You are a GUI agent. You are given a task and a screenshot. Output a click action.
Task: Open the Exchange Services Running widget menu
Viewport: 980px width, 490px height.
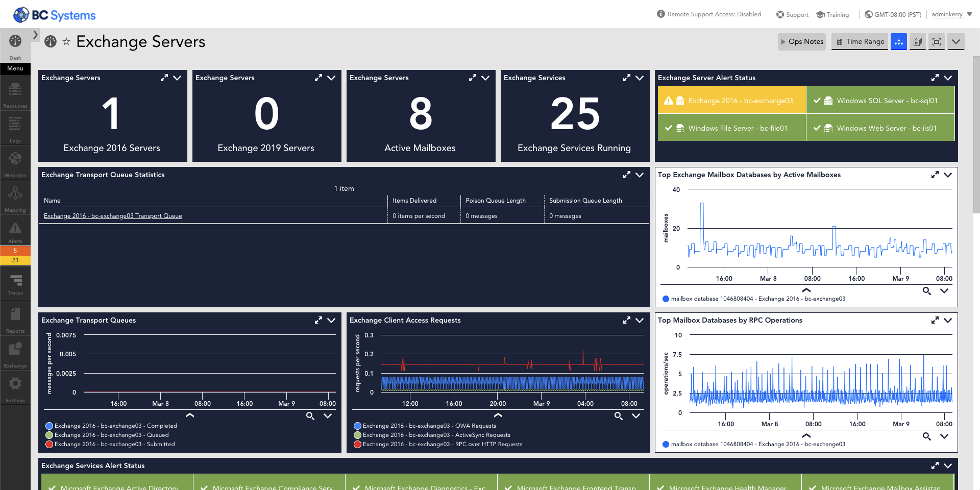(x=640, y=78)
